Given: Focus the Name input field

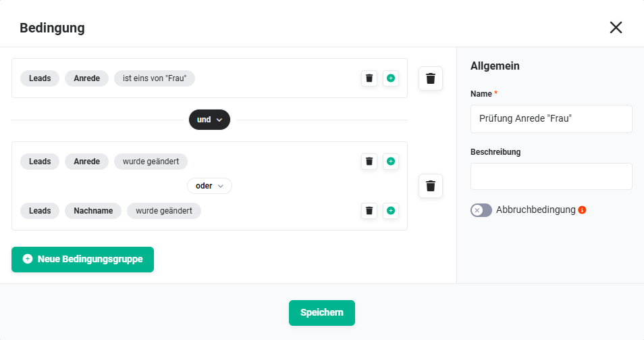Looking at the screenshot, I should tap(551, 119).
